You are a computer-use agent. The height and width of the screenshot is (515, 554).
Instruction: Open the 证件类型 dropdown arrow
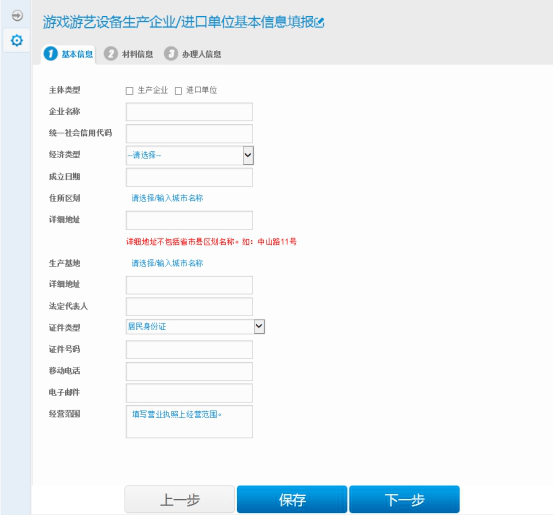click(259, 326)
